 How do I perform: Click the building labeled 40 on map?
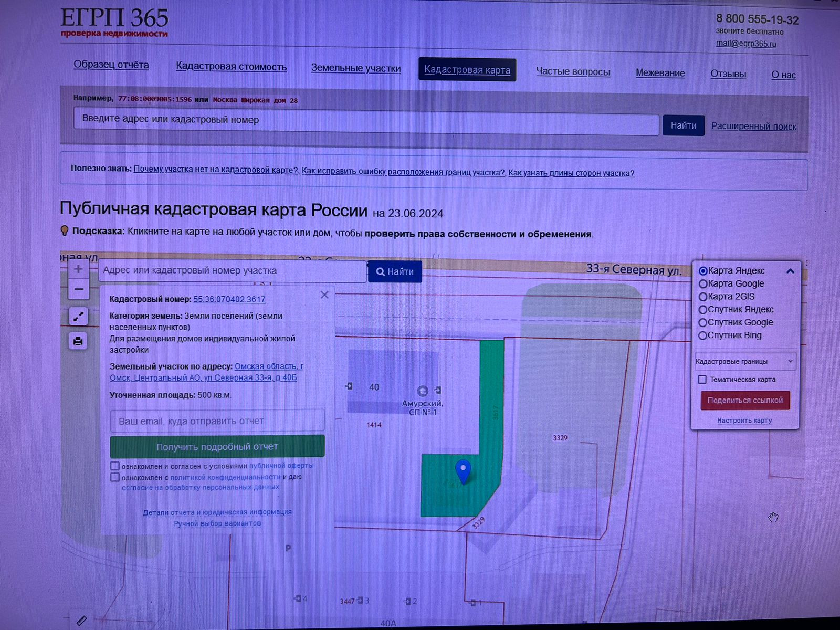(393, 382)
